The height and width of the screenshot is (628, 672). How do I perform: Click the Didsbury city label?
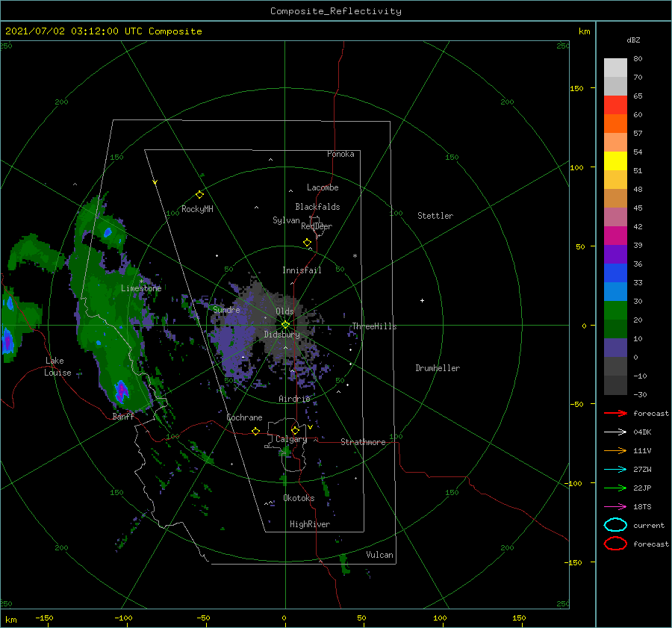[282, 335]
